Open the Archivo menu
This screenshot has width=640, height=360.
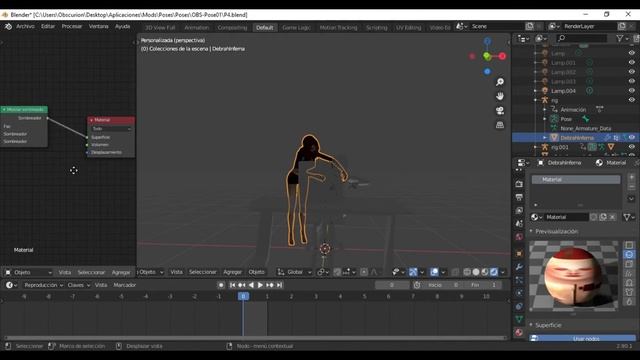point(25,26)
